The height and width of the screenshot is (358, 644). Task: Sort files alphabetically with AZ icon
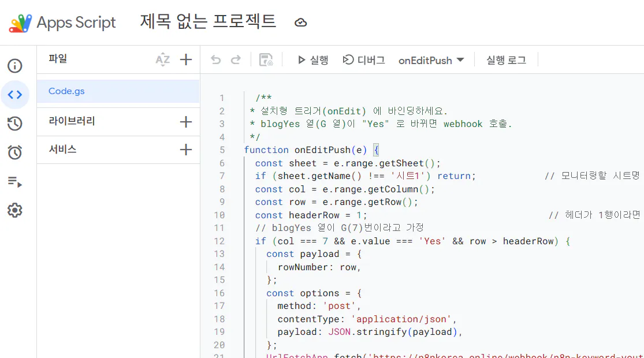163,60
